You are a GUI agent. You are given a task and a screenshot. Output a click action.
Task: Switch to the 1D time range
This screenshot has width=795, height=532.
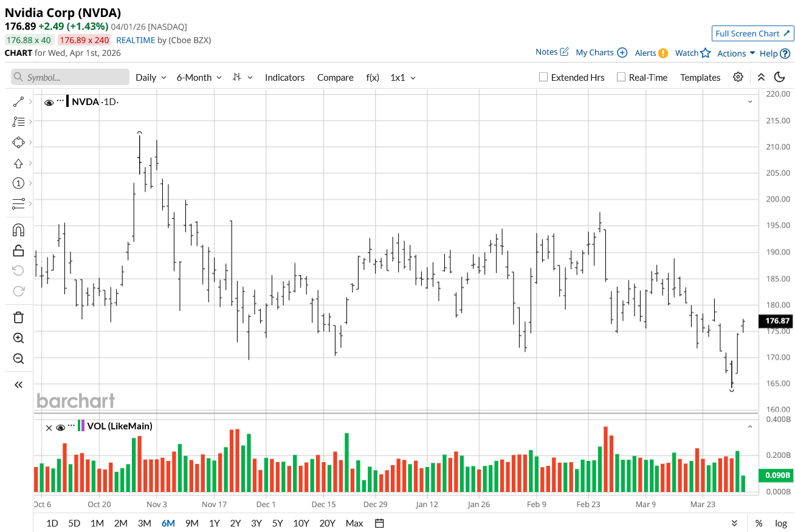click(x=52, y=523)
